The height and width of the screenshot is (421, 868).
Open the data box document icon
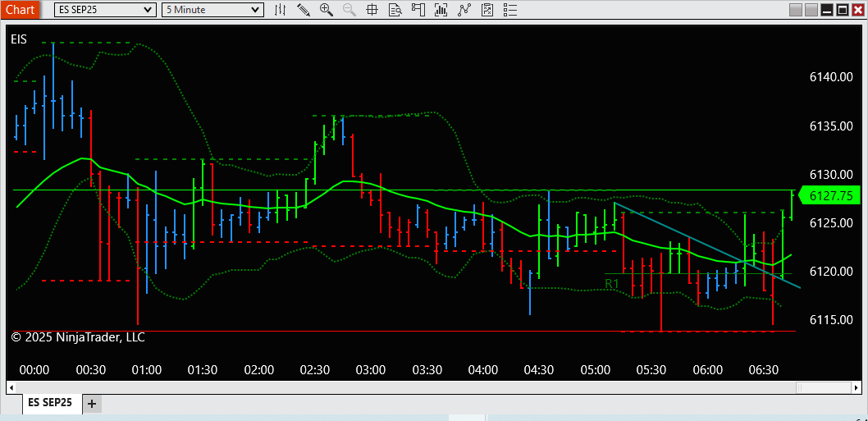click(395, 9)
